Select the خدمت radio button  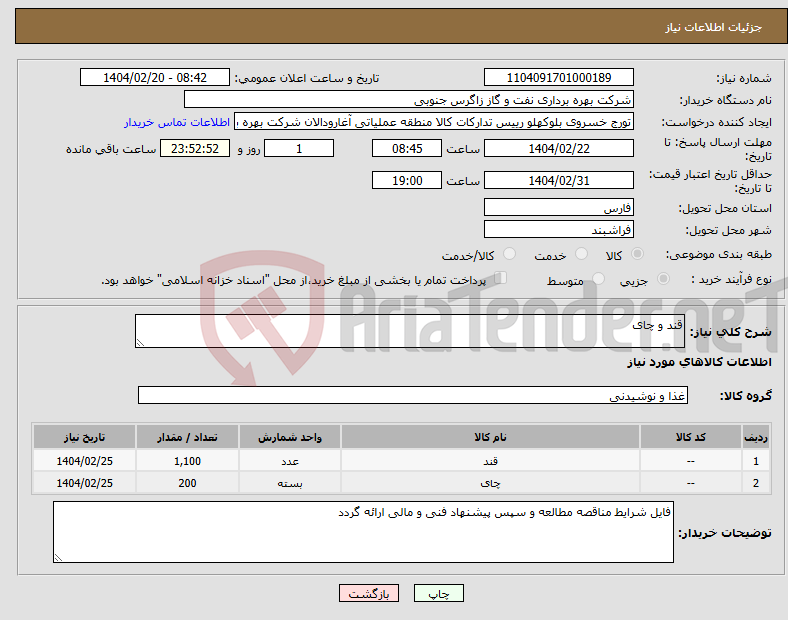pyautogui.click(x=581, y=254)
